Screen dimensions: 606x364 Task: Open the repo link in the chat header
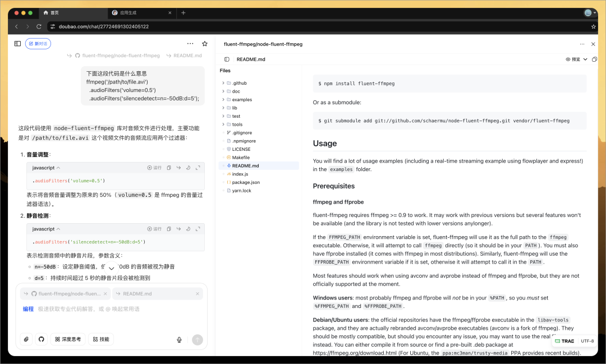click(117, 56)
